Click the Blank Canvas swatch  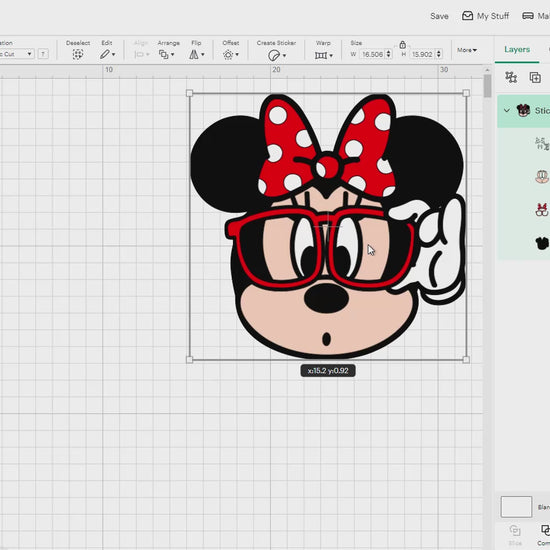coord(516,507)
